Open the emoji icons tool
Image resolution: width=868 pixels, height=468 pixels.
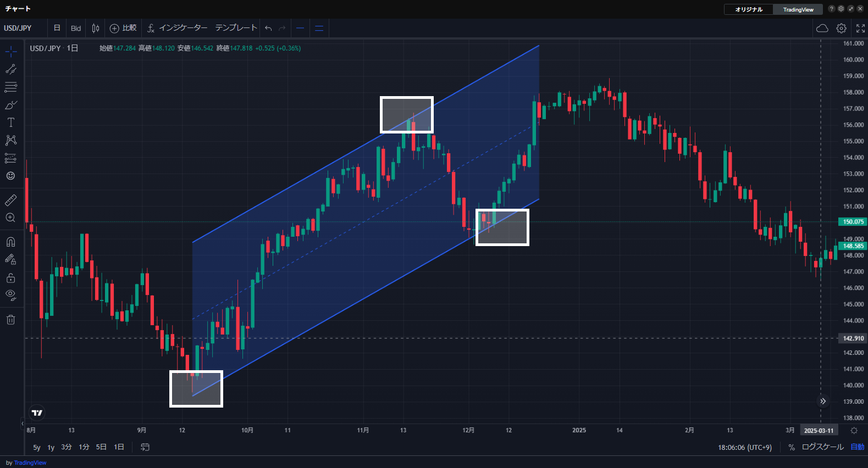click(x=10, y=176)
